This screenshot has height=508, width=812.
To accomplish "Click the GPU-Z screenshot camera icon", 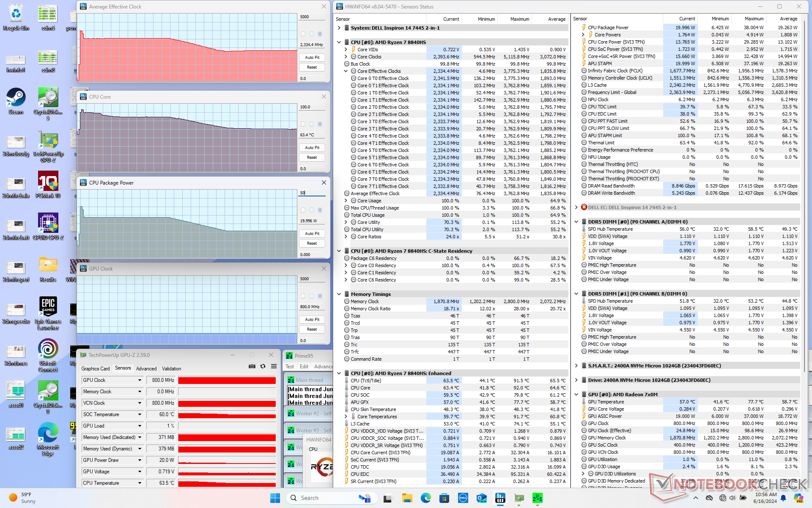I will point(252,366).
